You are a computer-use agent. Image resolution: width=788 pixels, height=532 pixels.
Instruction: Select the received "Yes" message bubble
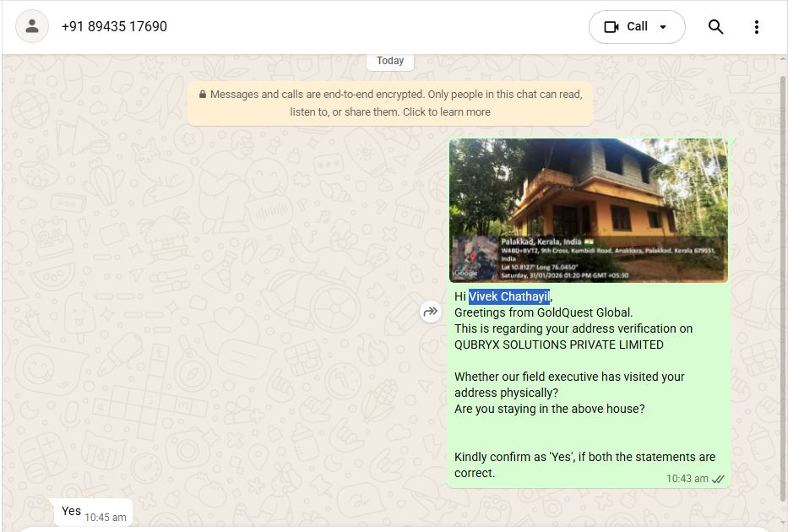pyautogui.click(x=72, y=512)
